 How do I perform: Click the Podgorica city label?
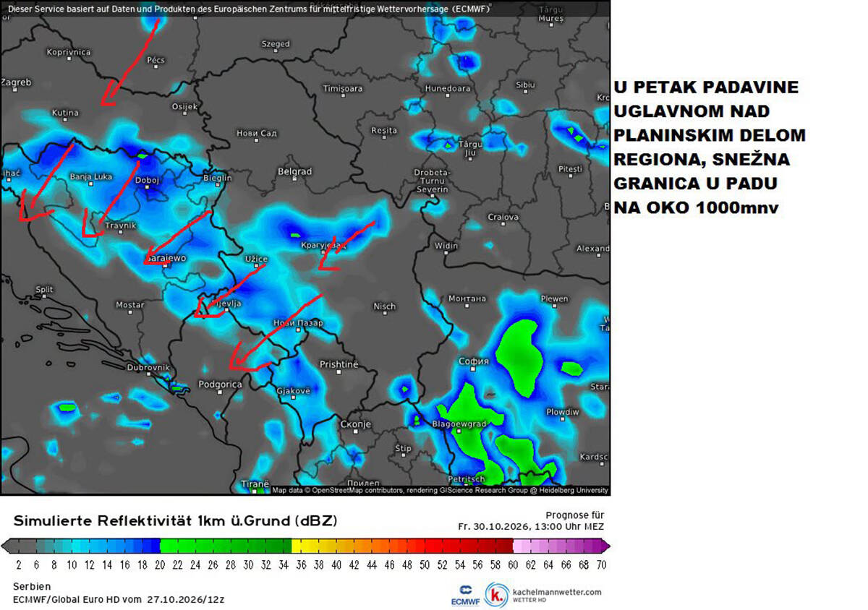point(220,385)
